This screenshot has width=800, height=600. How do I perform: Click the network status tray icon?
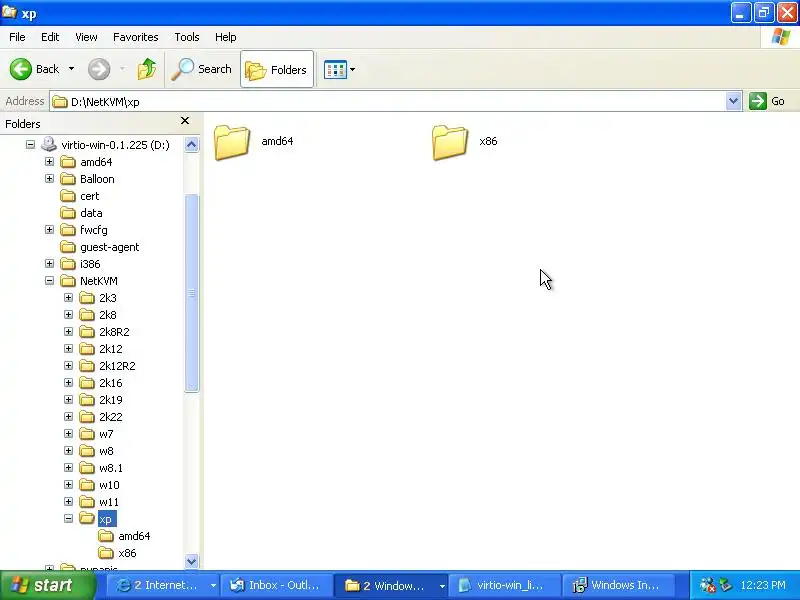point(707,585)
